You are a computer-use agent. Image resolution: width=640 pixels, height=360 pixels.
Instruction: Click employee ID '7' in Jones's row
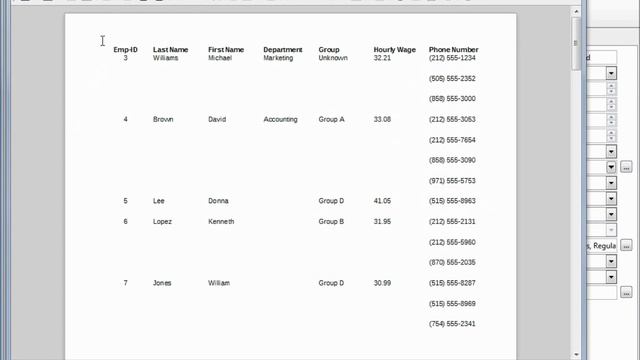click(x=125, y=283)
